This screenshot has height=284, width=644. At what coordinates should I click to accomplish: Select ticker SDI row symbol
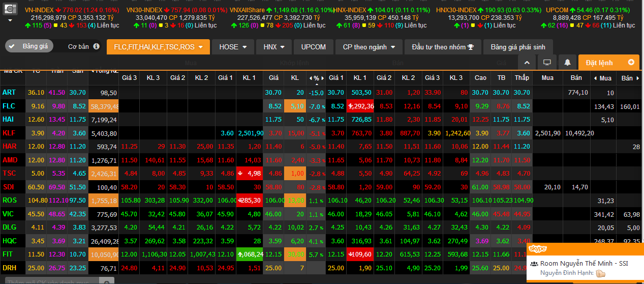pyautogui.click(x=8, y=187)
